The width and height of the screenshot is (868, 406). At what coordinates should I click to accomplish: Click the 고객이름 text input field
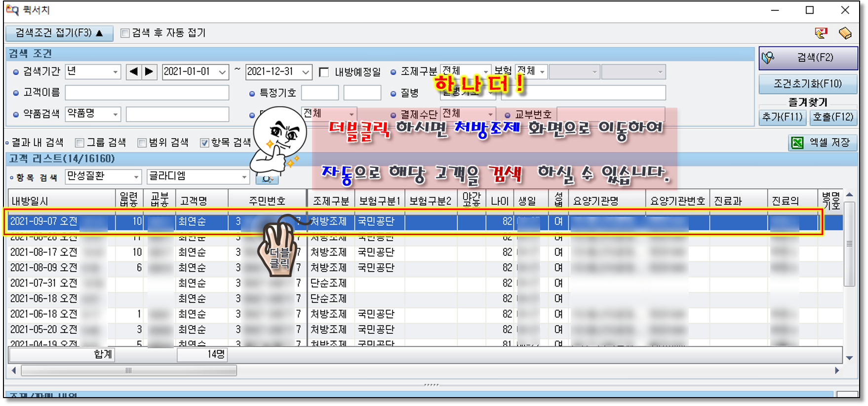(x=147, y=93)
